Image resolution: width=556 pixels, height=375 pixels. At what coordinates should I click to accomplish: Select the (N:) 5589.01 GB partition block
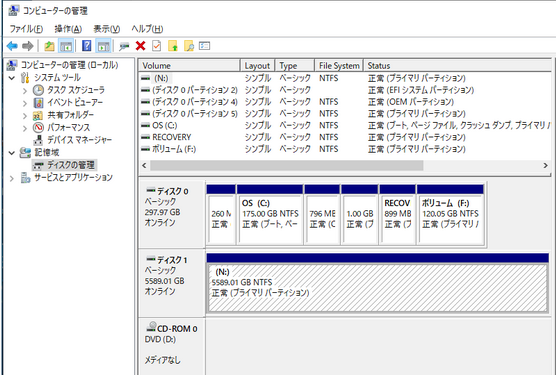378,283
